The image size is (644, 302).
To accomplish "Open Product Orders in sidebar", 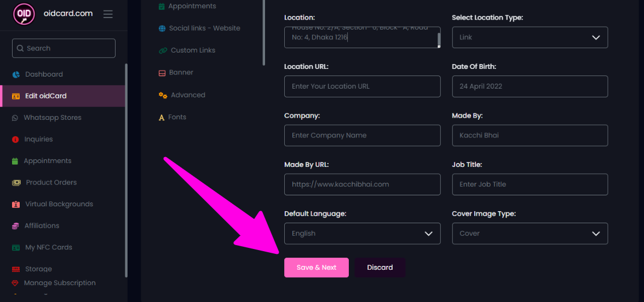I will pyautogui.click(x=51, y=183).
